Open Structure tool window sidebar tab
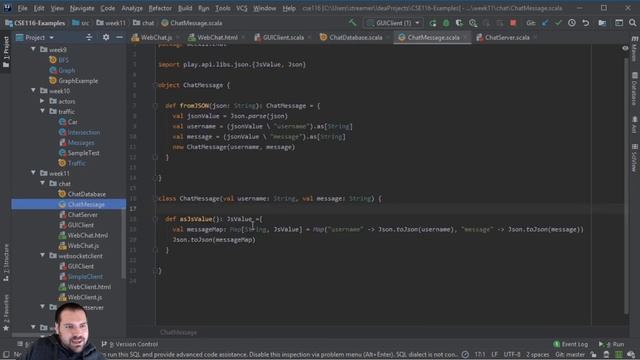 [x=6, y=262]
